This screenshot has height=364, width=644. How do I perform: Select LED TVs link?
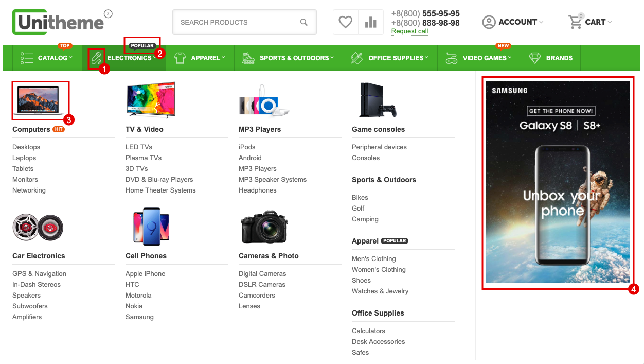click(x=139, y=147)
